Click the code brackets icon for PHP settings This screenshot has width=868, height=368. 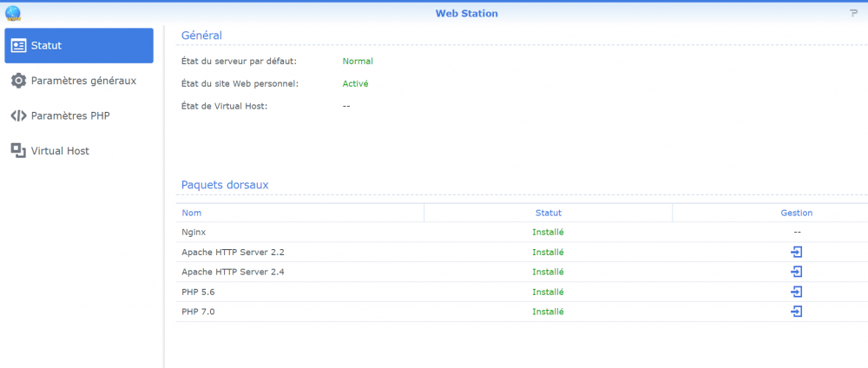[x=18, y=115]
